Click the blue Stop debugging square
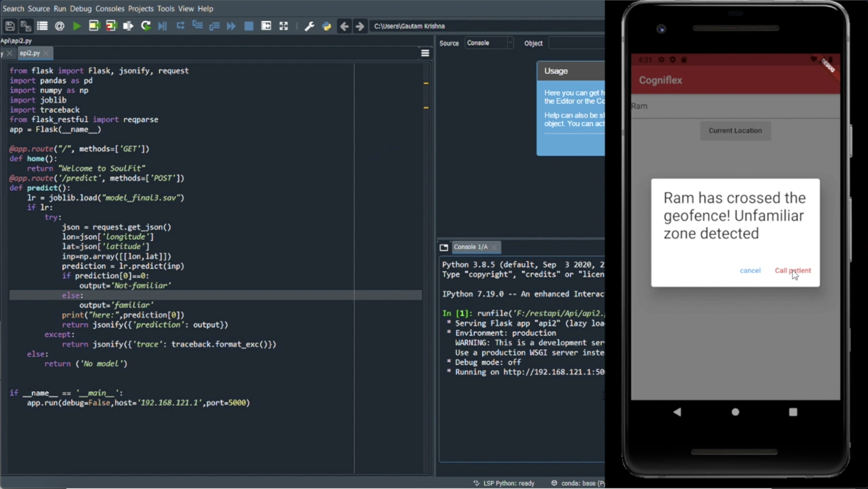This screenshot has width=868, height=489. (249, 26)
